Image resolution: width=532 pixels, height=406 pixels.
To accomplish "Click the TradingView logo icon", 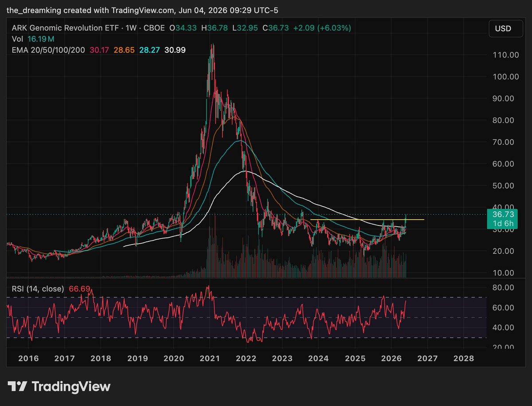I will point(16,386).
